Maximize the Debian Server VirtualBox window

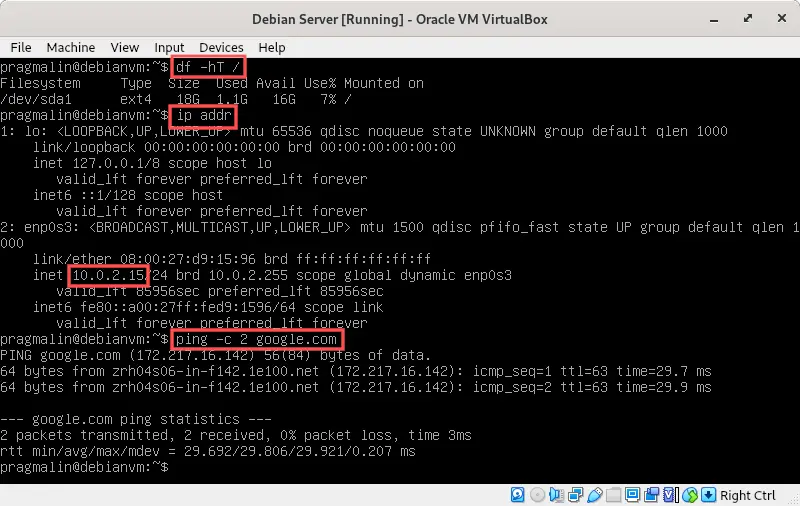click(x=748, y=18)
